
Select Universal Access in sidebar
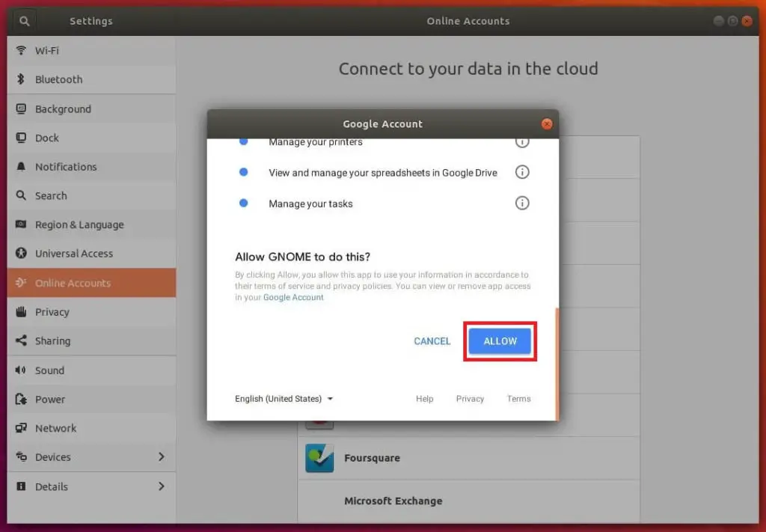click(x=91, y=254)
